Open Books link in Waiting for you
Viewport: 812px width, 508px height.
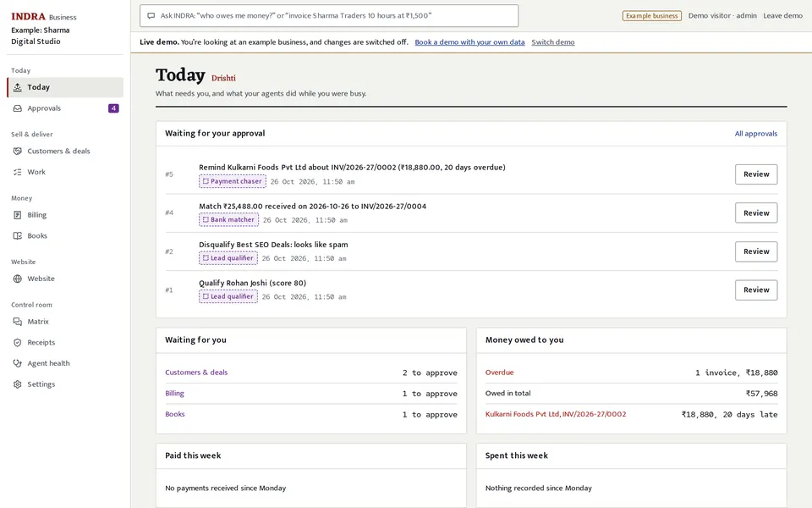pos(175,414)
